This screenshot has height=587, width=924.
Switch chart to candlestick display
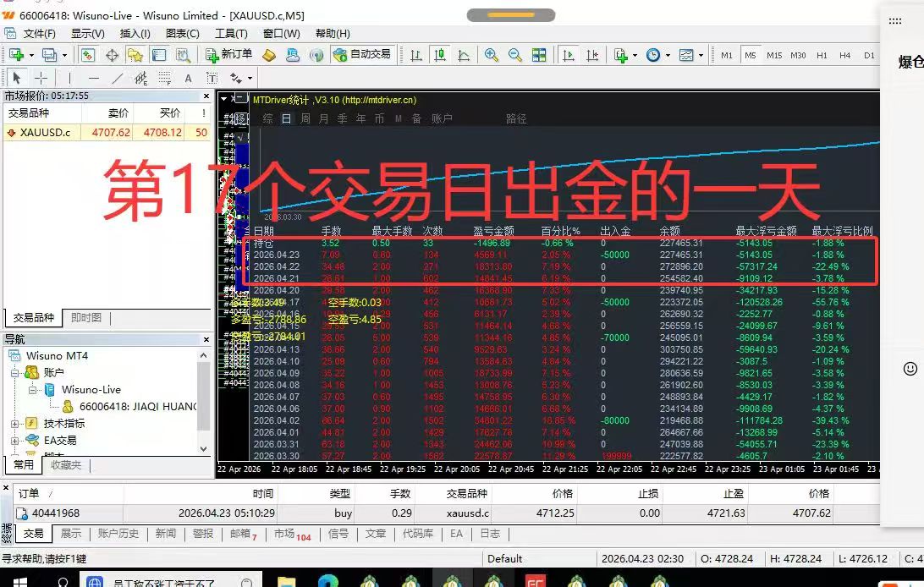[x=441, y=55]
